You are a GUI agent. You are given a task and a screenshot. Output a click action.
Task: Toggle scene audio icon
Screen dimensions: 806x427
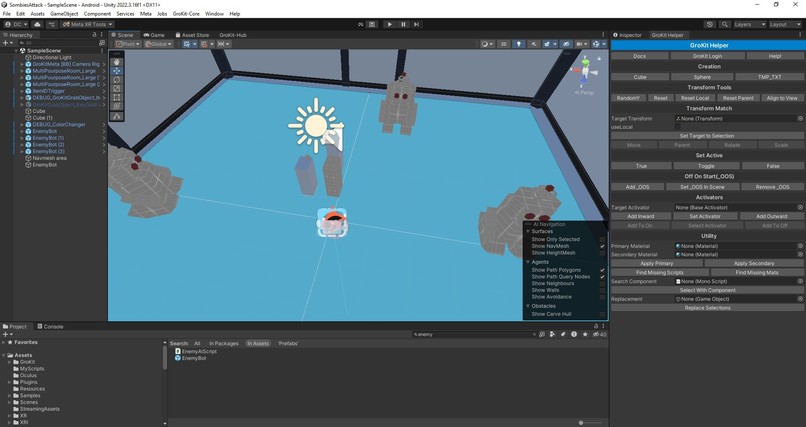point(534,44)
